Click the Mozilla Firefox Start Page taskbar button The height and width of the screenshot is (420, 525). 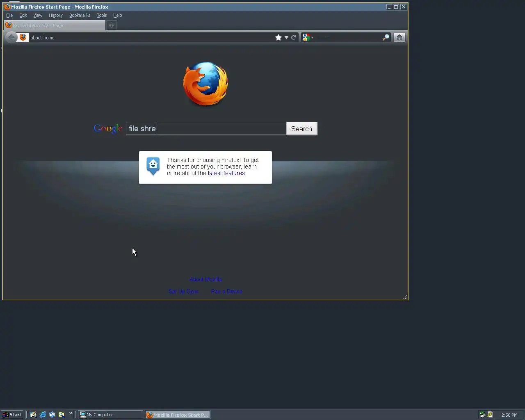pos(178,415)
